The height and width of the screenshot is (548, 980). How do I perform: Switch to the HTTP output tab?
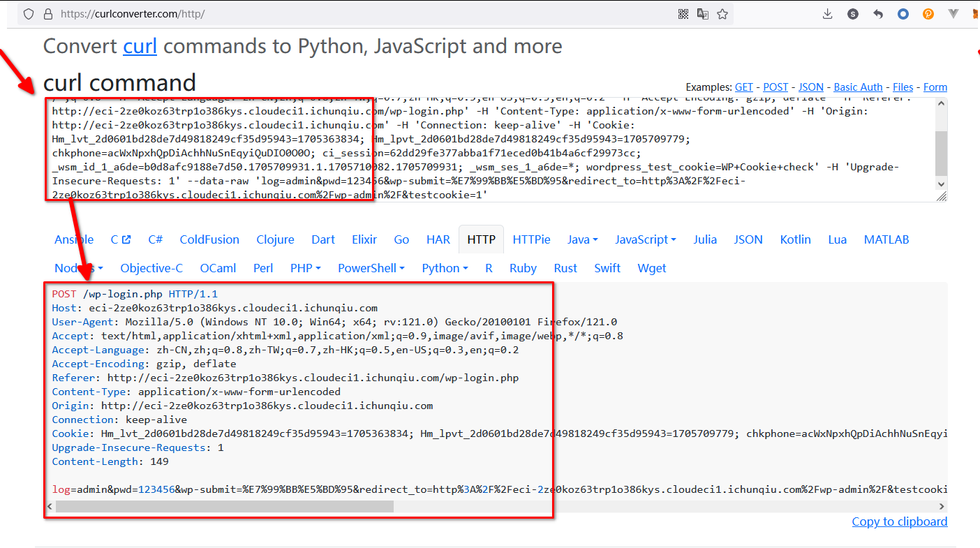click(481, 239)
